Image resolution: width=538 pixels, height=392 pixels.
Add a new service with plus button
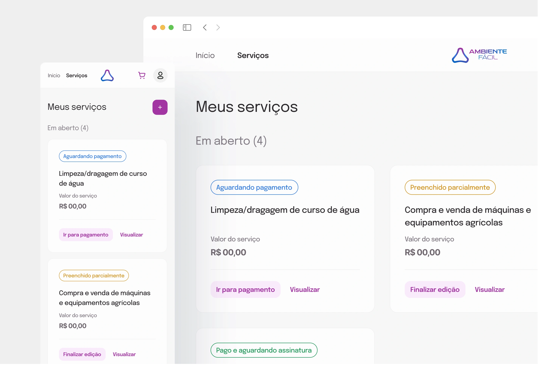[x=160, y=107]
